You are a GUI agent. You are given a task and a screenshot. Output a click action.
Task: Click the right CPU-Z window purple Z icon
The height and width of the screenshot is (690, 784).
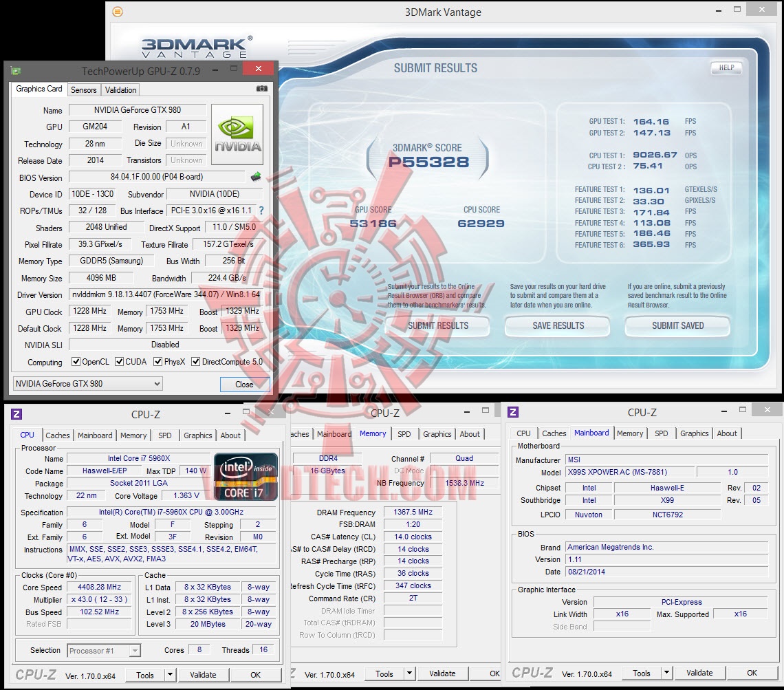513,412
